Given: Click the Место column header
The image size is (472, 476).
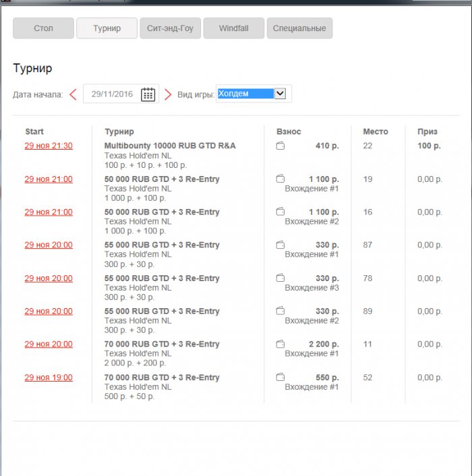Looking at the screenshot, I should (376, 131).
